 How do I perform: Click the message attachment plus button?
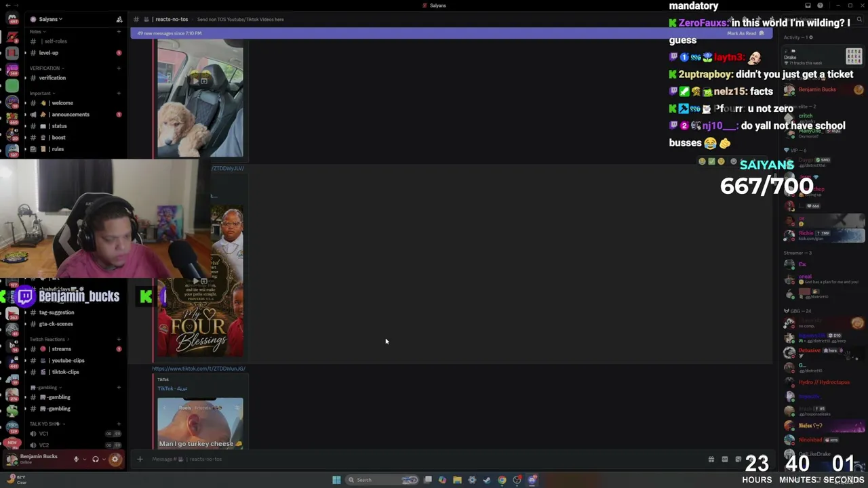point(140,460)
